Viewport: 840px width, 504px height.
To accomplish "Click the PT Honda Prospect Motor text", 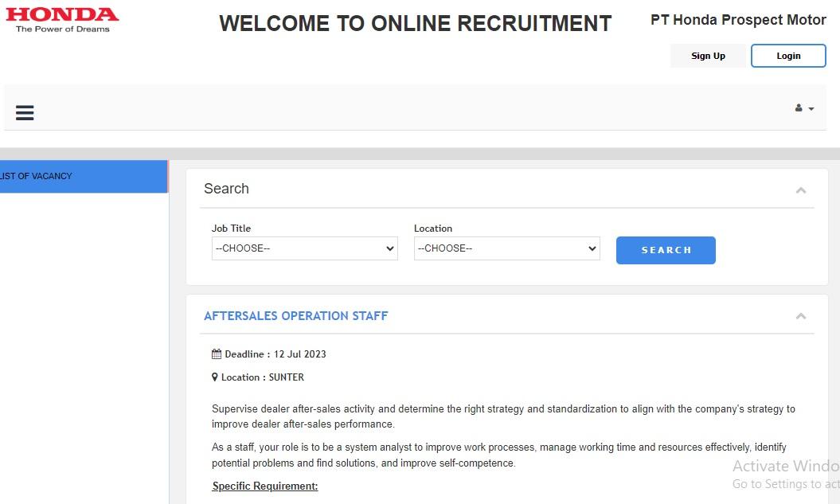I will tap(738, 20).
